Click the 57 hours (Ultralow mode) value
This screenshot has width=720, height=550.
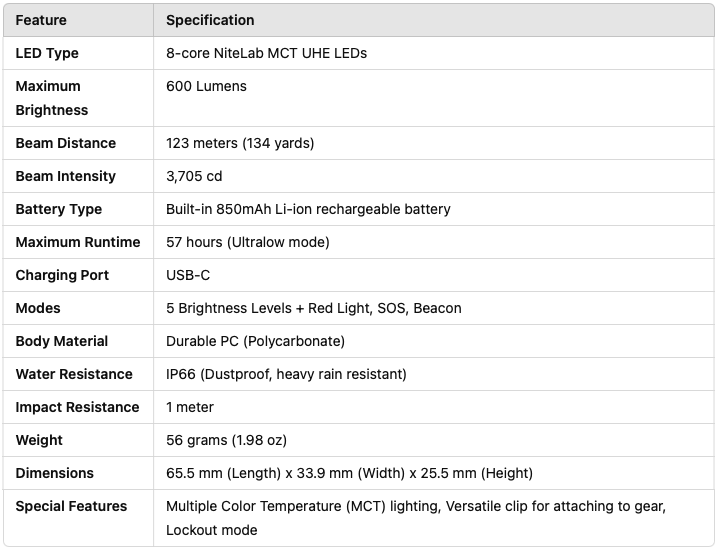click(247, 242)
